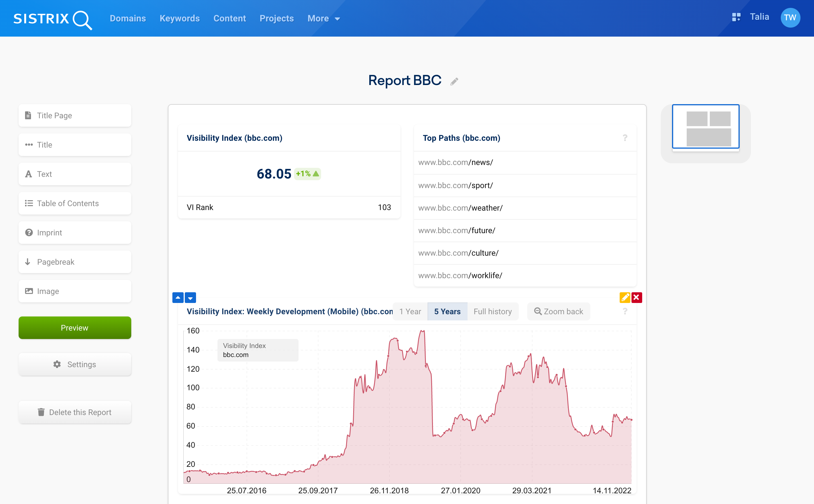Screen dimensions: 814x504
Task: Open the Keywords menu
Action: (180, 18)
